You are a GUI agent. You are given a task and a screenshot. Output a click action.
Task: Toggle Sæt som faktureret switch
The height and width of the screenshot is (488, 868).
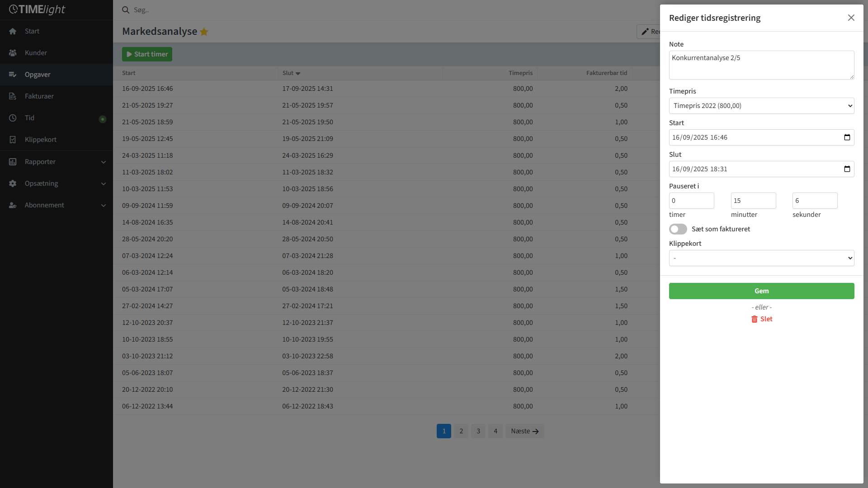pyautogui.click(x=678, y=229)
